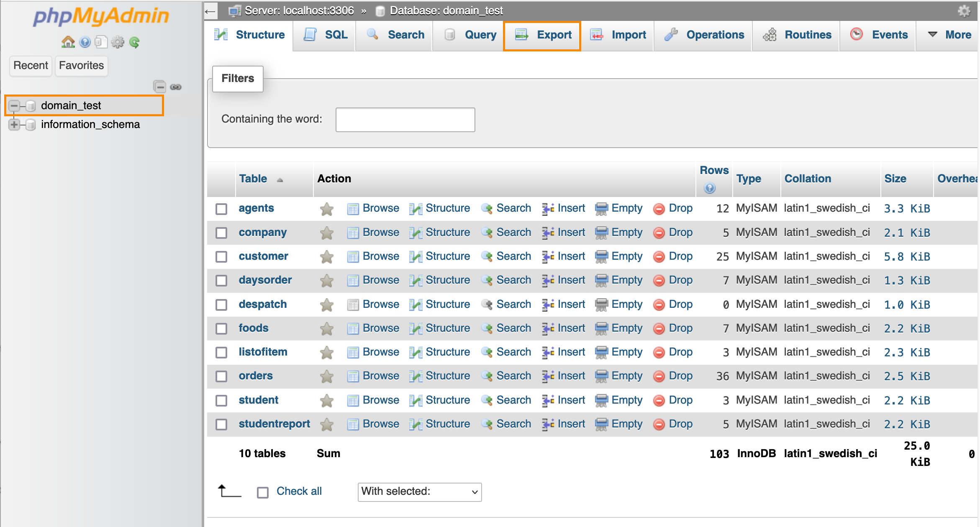This screenshot has width=980, height=527.
Task: Click Drop link for foods table
Action: coord(680,328)
